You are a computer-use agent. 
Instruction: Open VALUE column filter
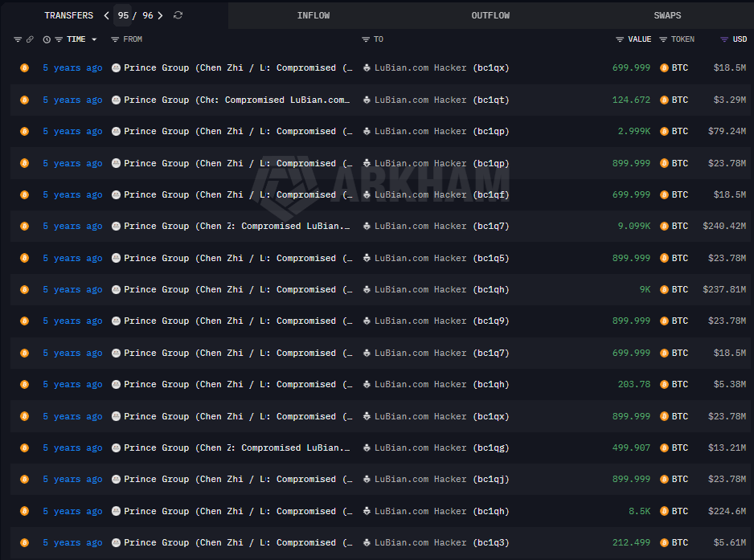(x=620, y=39)
